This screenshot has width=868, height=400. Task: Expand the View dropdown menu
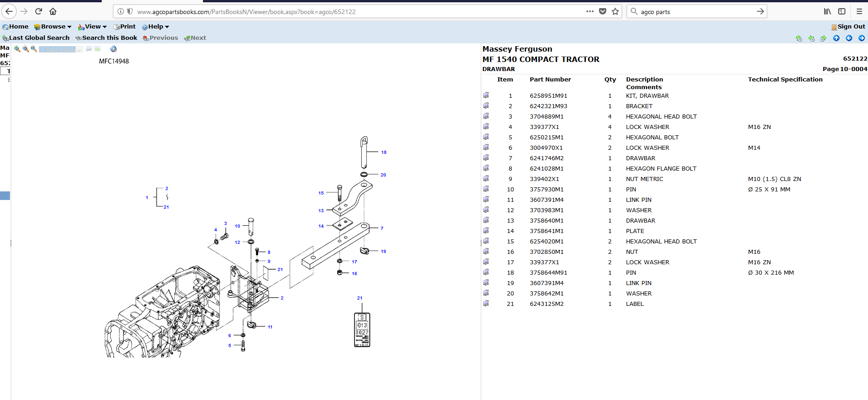tap(92, 27)
